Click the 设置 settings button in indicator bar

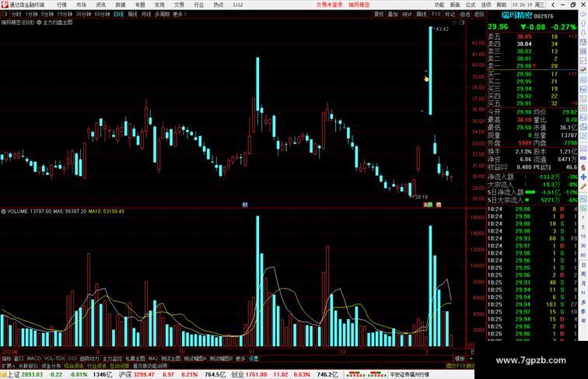tap(254, 359)
